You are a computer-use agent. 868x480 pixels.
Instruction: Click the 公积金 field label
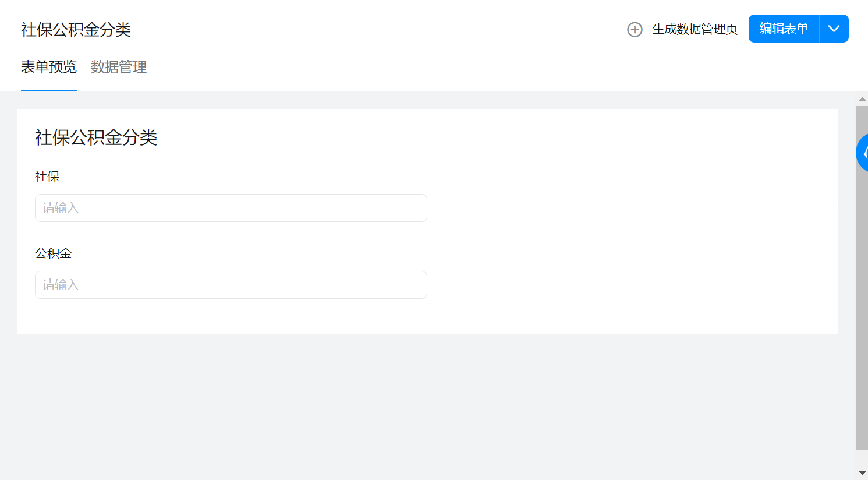[53, 253]
